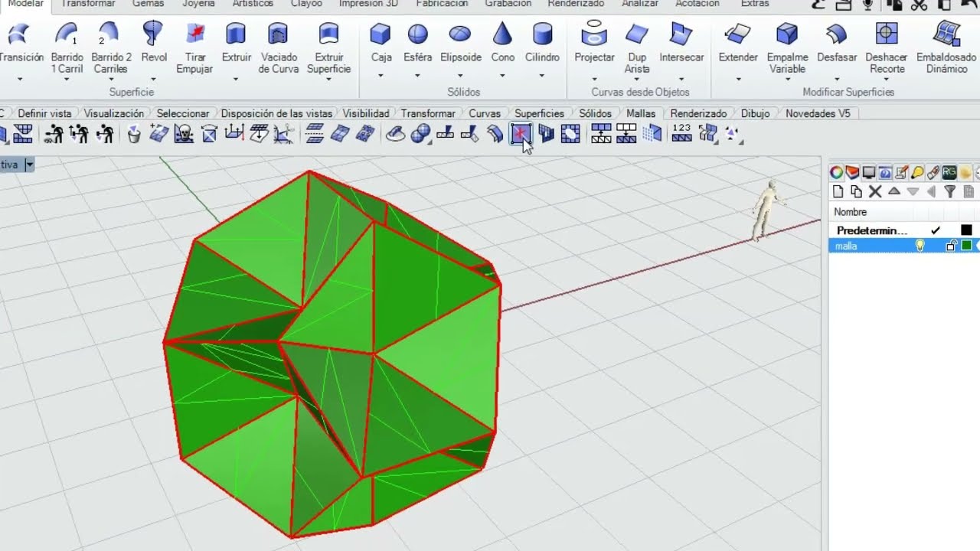The image size is (980, 551).
Task: Click the Desfasar surface tool
Action: click(x=837, y=42)
